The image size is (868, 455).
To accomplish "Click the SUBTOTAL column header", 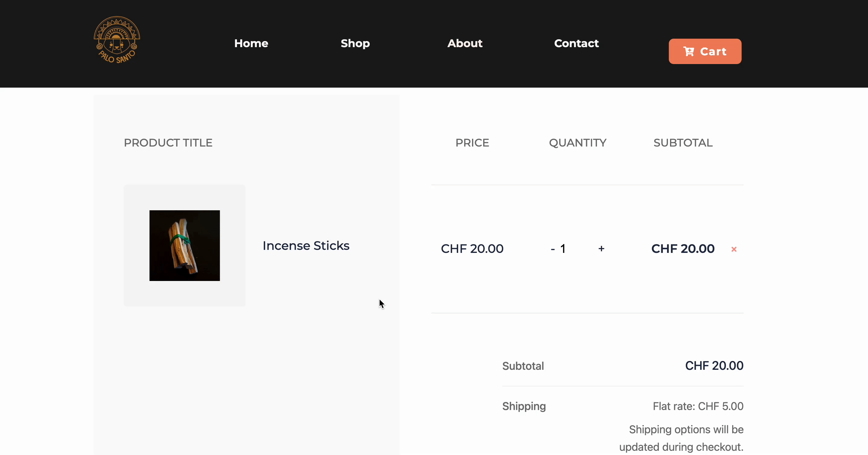I will 683,143.
